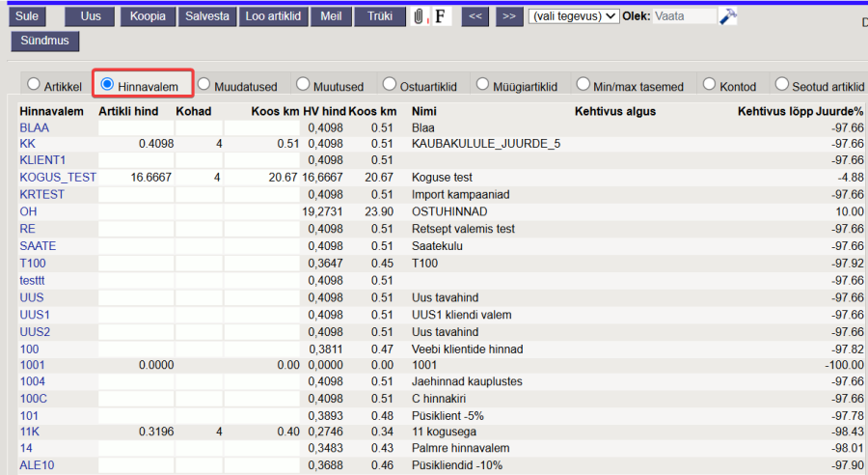Screen dimensions: 868x475
Task: Click the Salvesta button
Action: coord(207,16)
